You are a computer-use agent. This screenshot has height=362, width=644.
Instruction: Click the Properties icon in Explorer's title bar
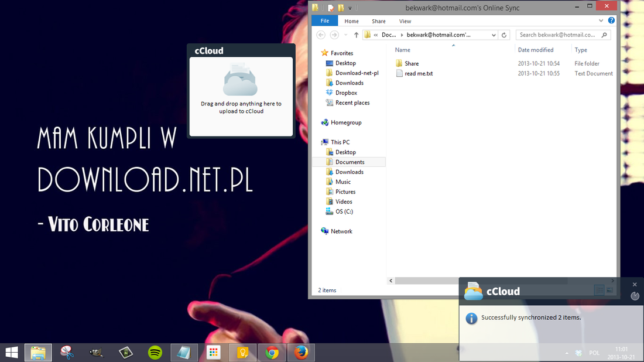coord(331,8)
